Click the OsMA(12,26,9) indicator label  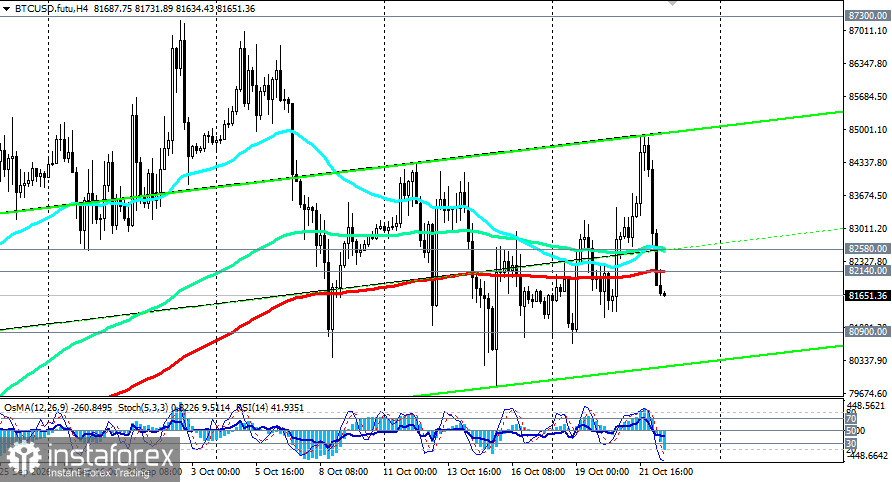(x=59, y=408)
